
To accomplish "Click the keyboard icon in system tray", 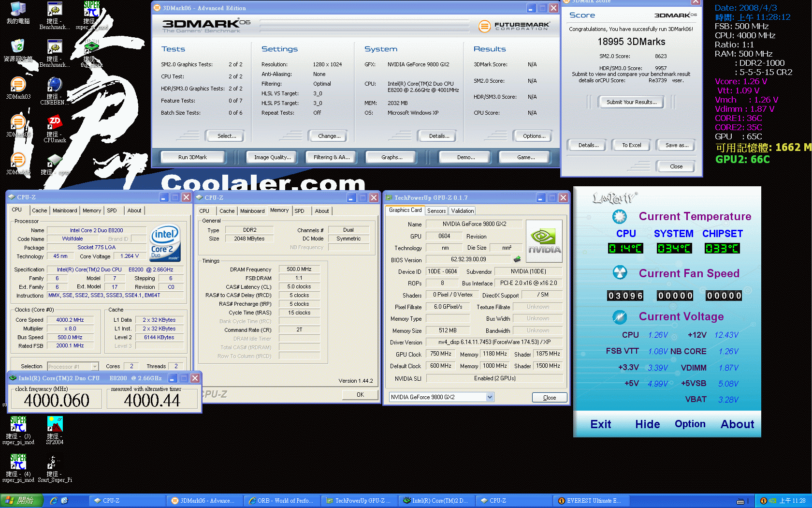I will click(x=740, y=501).
